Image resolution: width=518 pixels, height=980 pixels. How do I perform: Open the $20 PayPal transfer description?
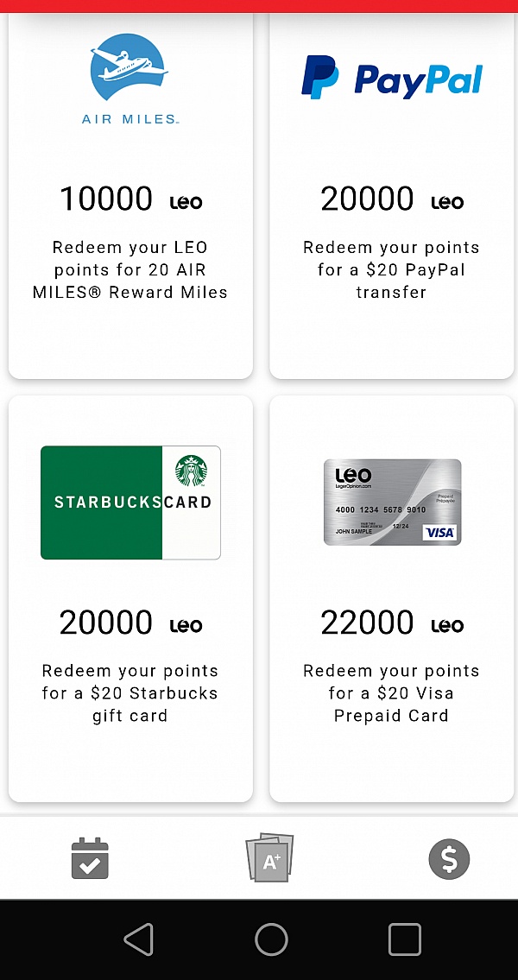point(392,270)
